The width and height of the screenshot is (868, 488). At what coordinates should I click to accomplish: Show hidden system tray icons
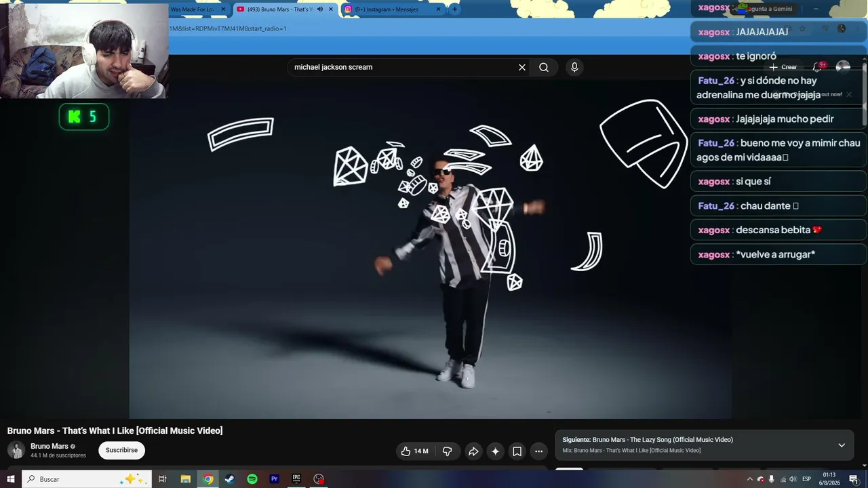[749, 479]
